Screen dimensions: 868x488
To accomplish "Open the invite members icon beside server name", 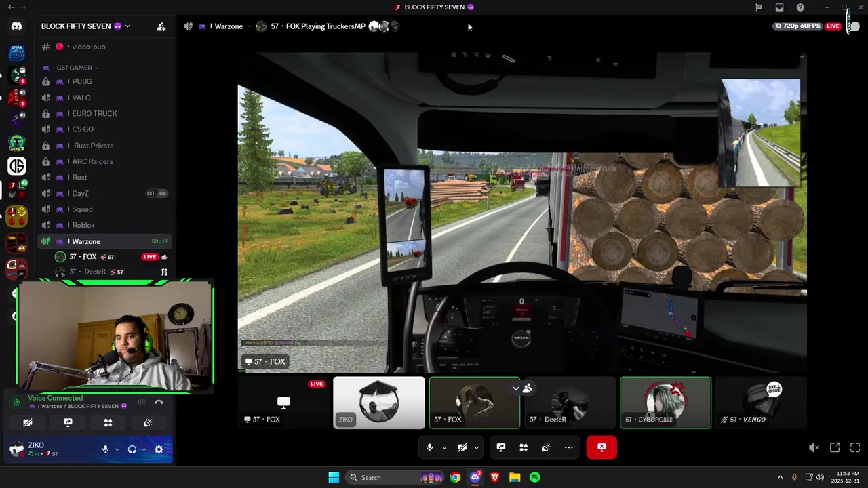I will [161, 26].
